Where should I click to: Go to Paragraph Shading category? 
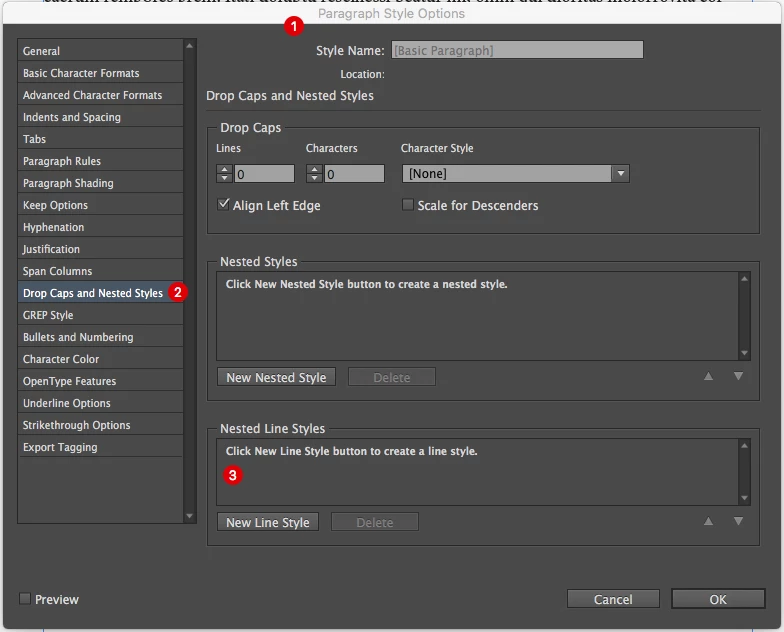[x=100, y=183]
